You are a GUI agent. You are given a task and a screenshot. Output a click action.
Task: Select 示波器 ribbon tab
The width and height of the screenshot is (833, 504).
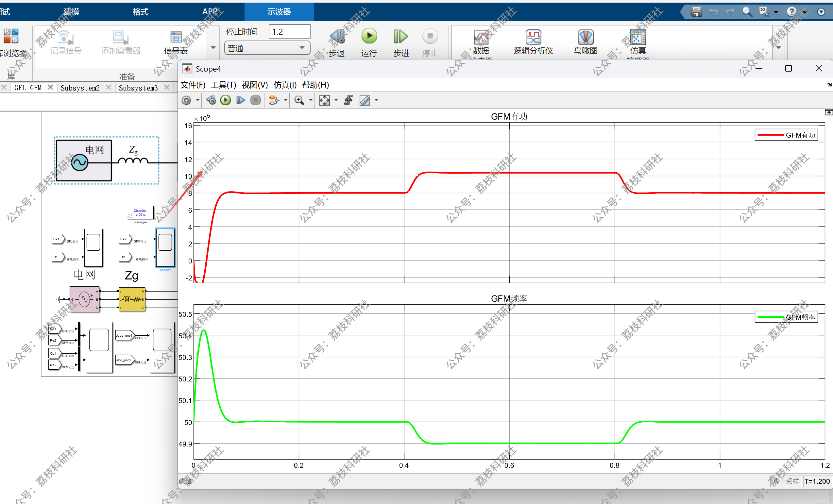tap(279, 12)
